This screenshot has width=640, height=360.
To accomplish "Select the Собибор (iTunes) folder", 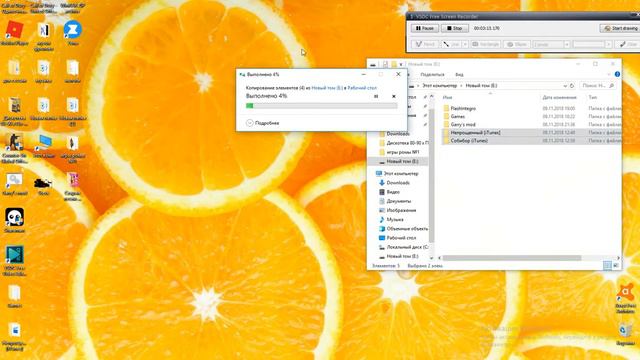I will coord(469,140).
